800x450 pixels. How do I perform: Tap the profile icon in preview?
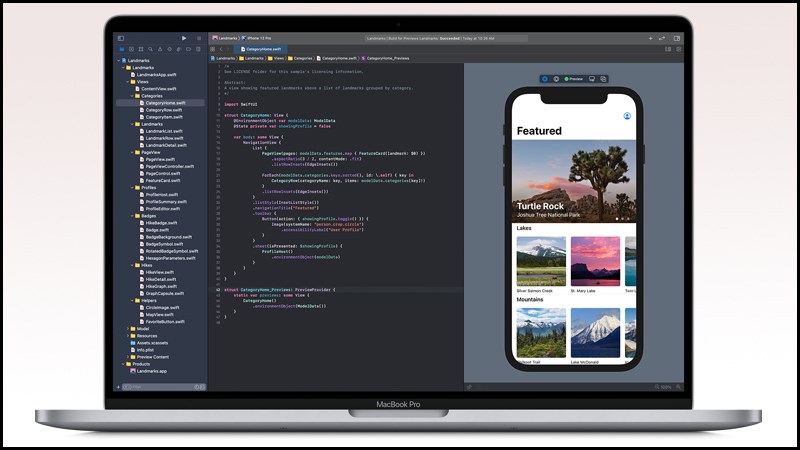coord(627,116)
